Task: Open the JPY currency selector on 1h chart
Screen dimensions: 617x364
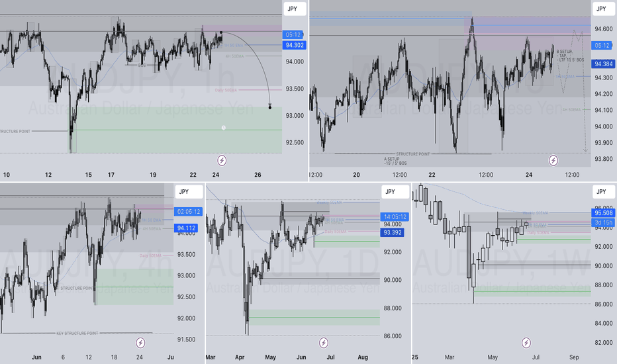Action: pyautogui.click(x=295, y=9)
